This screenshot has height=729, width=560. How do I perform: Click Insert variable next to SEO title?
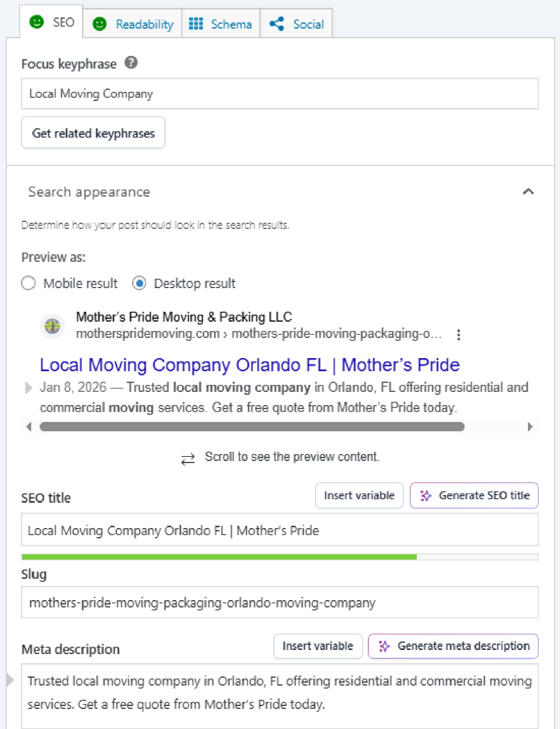pos(359,496)
